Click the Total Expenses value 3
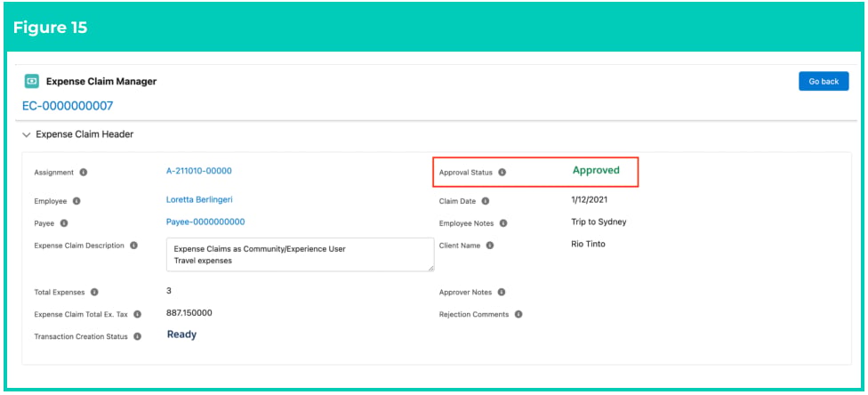Image resolution: width=868 pixels, height=395 pixels. point(169,290)
